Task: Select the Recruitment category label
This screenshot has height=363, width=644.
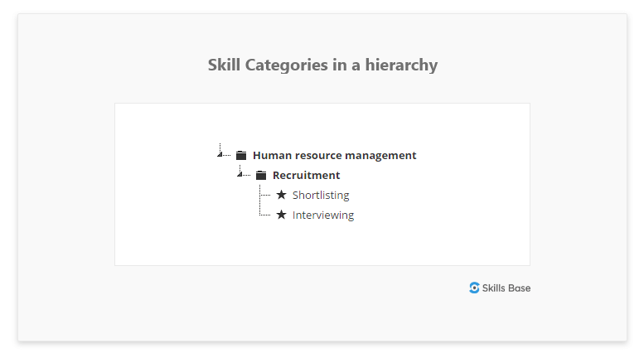Action: (307, 176)
